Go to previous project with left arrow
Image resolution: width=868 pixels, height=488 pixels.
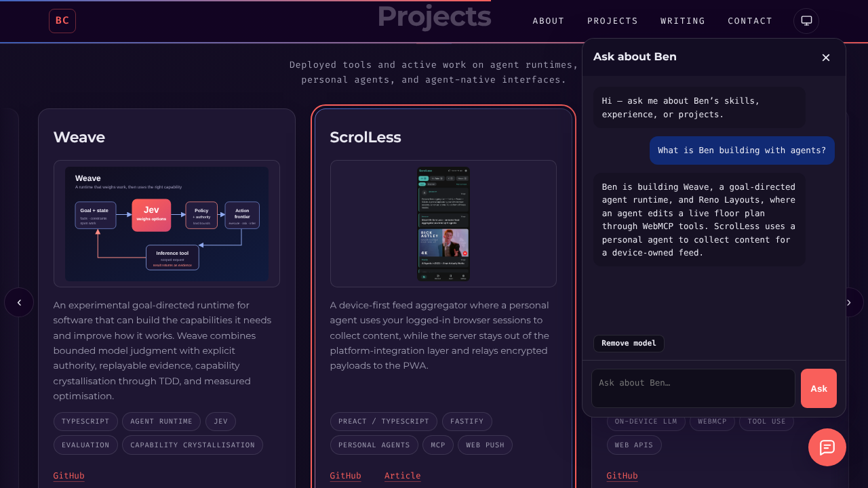[19, 302]
